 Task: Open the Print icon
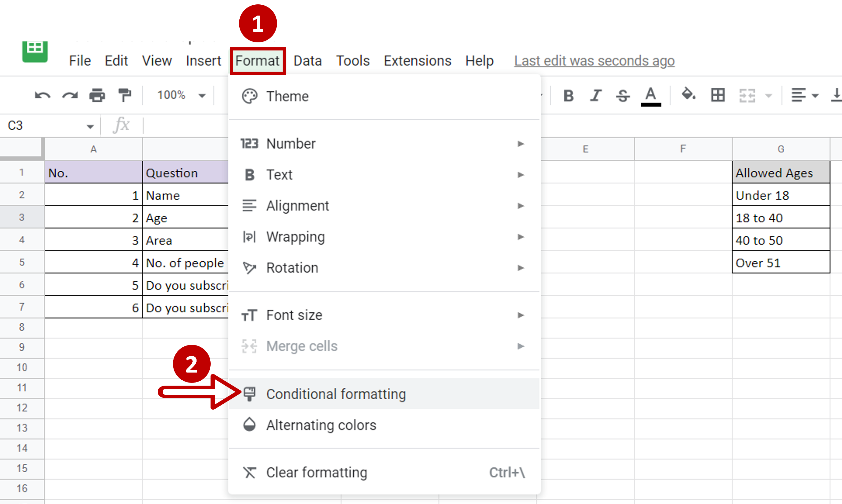tap(97, 95)
